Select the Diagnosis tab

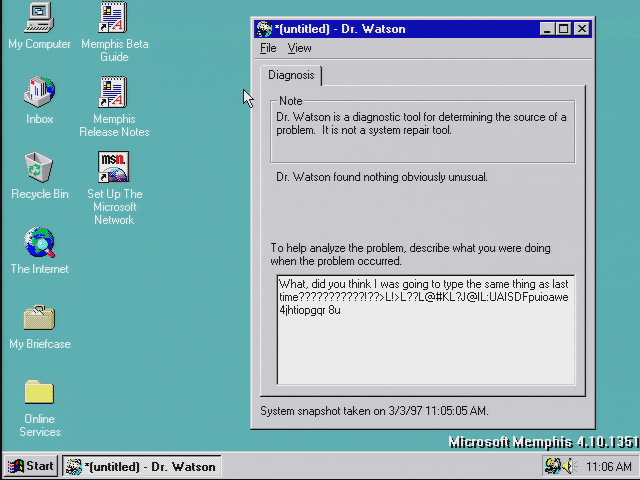(291, 76)
